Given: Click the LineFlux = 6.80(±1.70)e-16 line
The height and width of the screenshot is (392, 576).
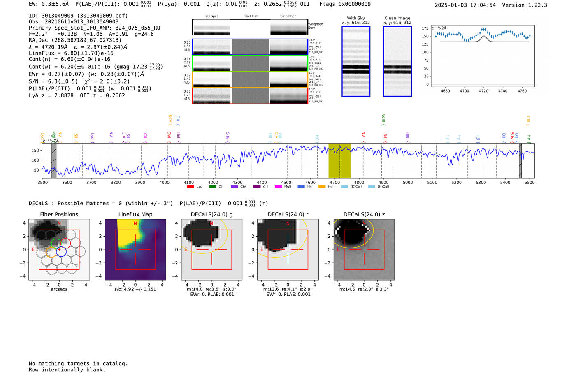Looking at the screenshot, I should [71, 53].
